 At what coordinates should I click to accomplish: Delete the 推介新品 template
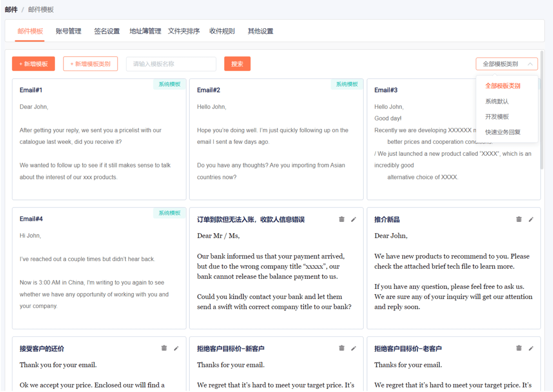click(x=519, y=220)
